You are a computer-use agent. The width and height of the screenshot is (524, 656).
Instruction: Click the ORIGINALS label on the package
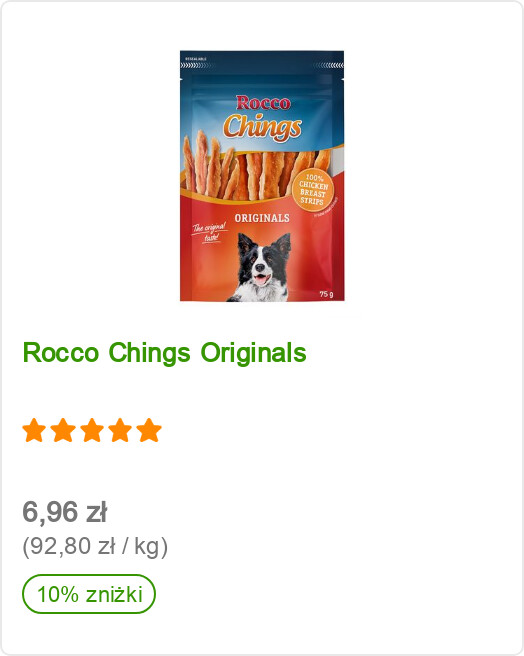coord(262,218)
